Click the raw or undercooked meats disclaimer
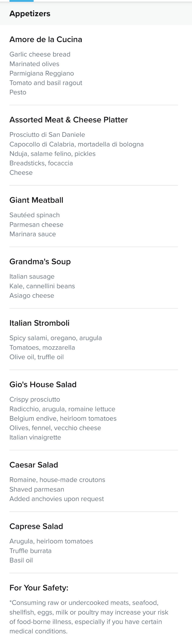Screen dimensions: 192x644 pyautogui.click(x=89, y=617)
